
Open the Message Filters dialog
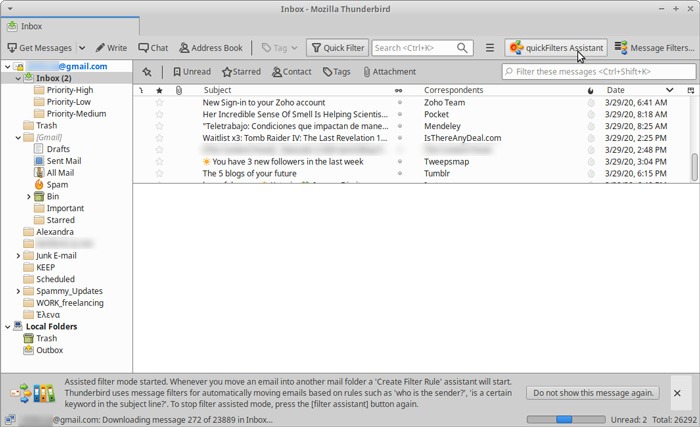[x=654, y=48]
